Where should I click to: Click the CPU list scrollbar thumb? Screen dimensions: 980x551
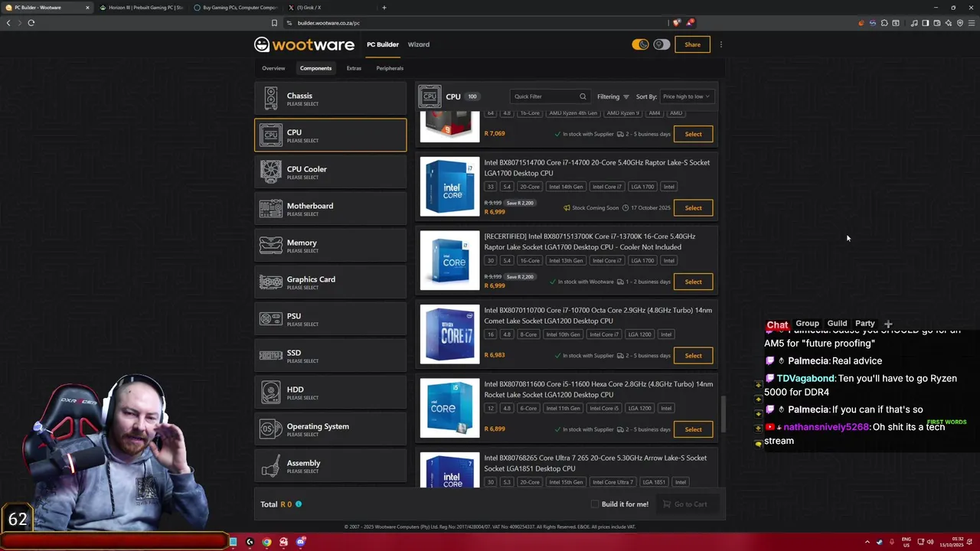pyautogui.click(x=722, y=414)
